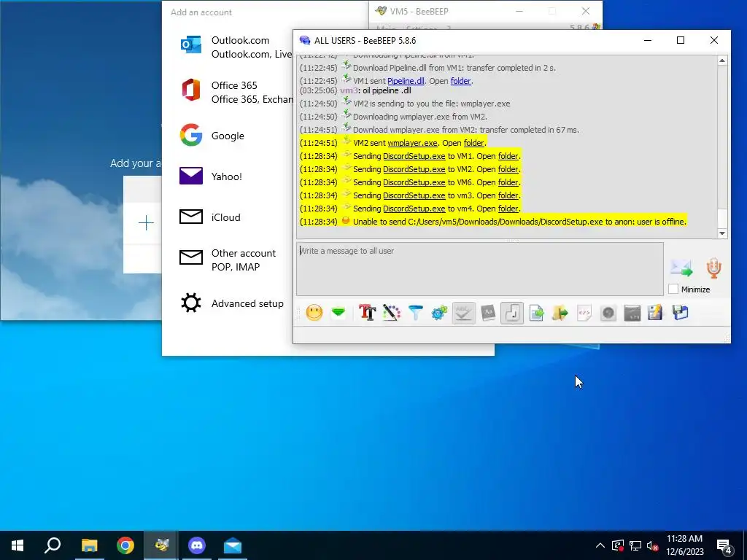
Task: Check the Minimize checkbox
Action: 673,289
